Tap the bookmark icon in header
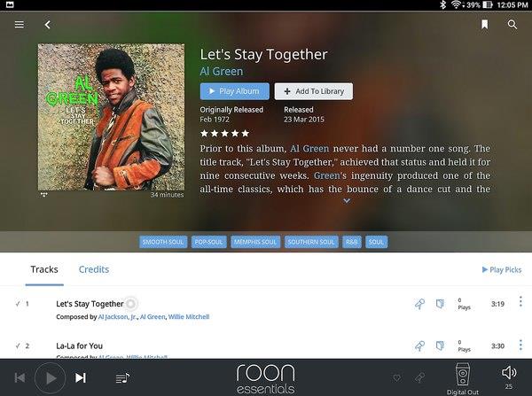This screenshot has height=396, width=532. 484,25
